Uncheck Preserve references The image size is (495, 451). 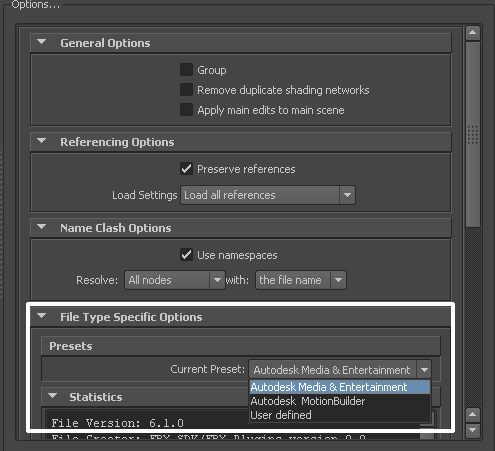point(186,169)
